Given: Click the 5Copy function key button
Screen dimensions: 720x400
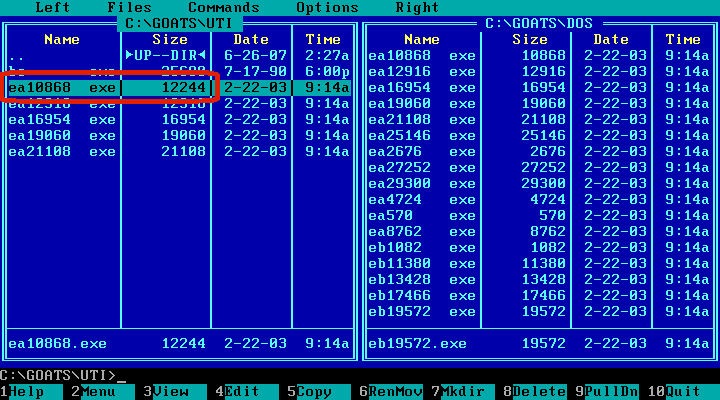Looking at the screenshot, I should (319, 392).
